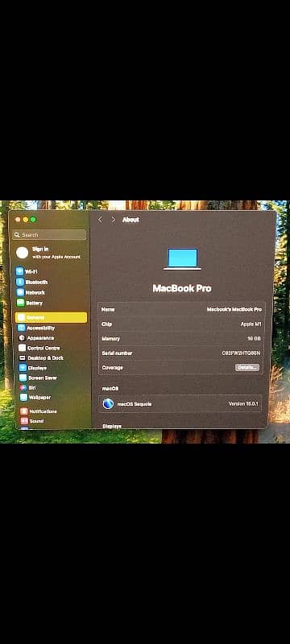Open Wallpaper settings in sidebar
Viewport: 290px width, 644px height.
coord(35,397)
